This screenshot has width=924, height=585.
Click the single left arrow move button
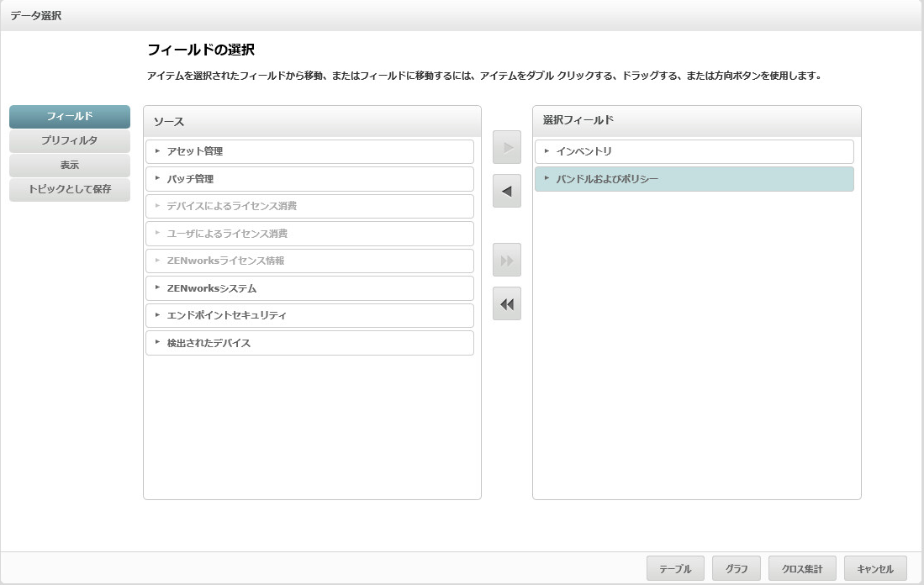click(506, 192)
